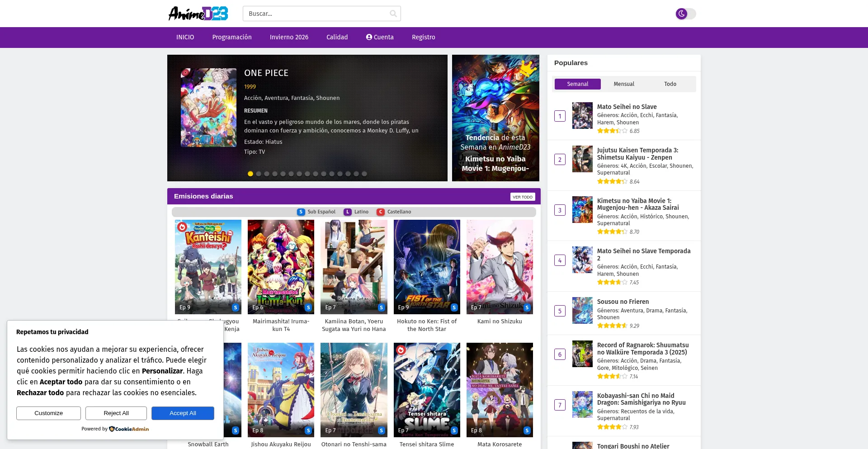Open Mato Seihei no Slave Temporada 2
The height and width of the screenshot is (449, 868).
pos(644,255)
